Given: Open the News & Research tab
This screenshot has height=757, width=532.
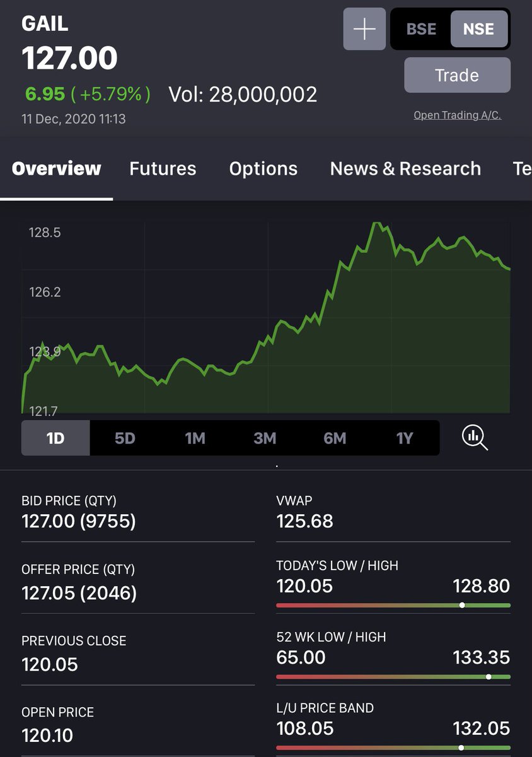Looking at the screenshot, I should 405,168.
